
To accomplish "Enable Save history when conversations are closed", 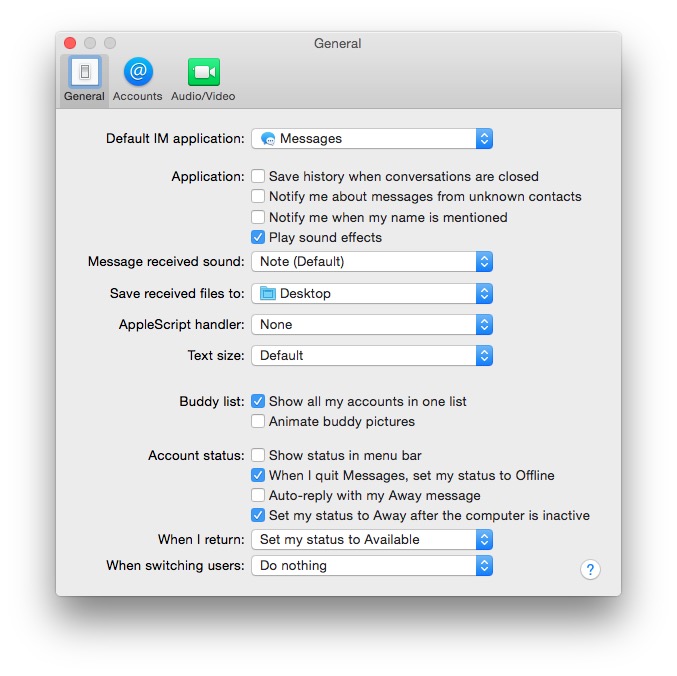I will click(x=258, y=176).
